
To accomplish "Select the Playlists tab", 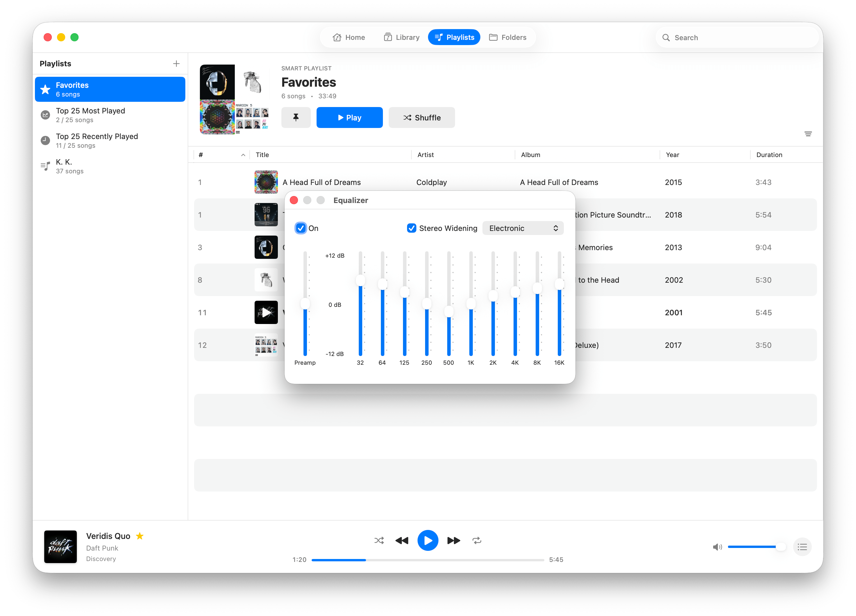I will click(454, 37).
